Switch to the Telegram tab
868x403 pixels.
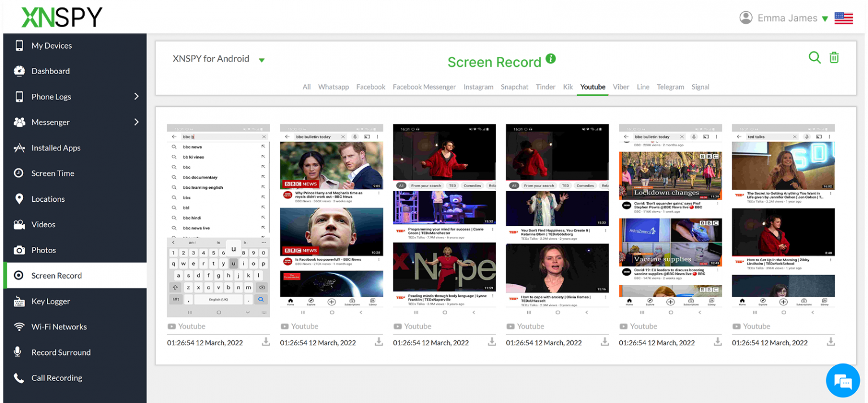tap(671, 87)
